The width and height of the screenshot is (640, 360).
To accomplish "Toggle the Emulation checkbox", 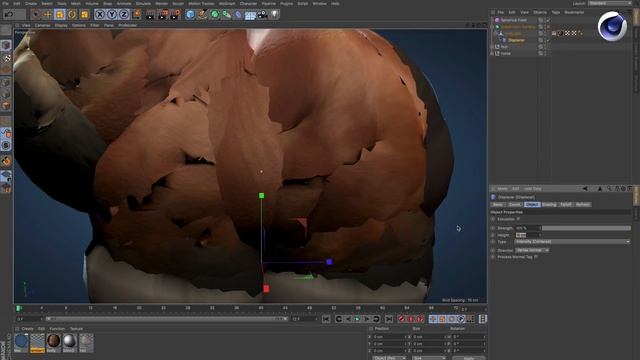I will point(518,219).
